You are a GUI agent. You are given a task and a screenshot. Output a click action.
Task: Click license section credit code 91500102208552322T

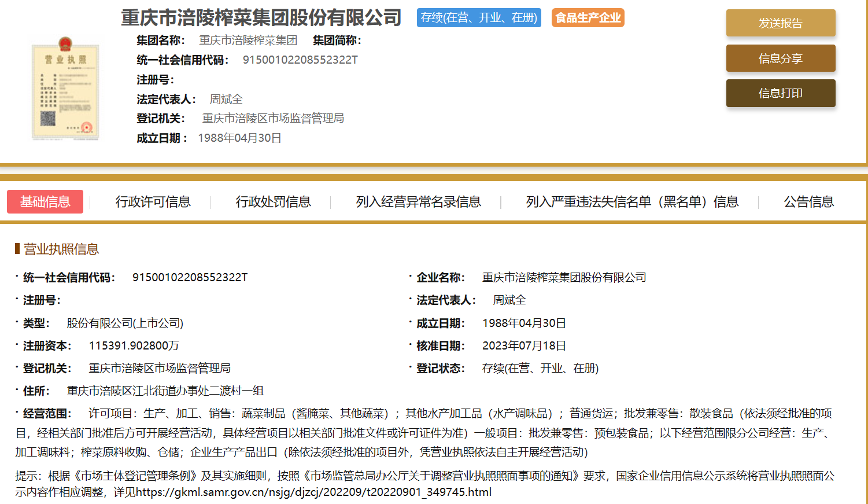(x=190, y=278)
